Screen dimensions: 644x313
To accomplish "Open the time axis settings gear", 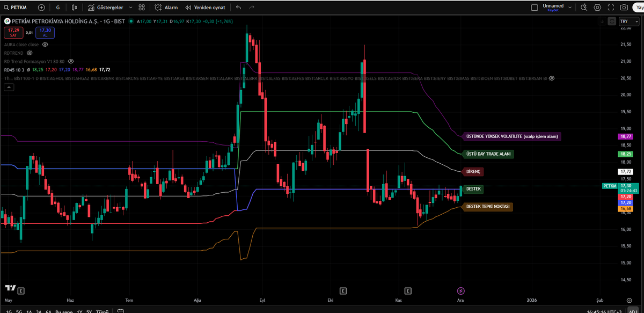I will point(628,301).
